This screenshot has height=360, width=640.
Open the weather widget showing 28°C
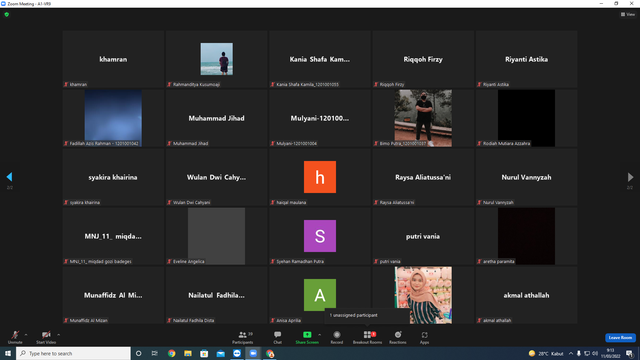546,353
